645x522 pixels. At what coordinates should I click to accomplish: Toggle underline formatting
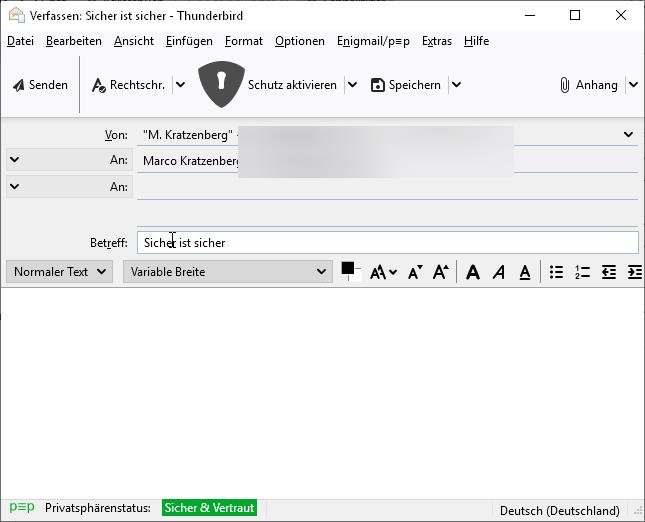(x=525, y=272)
